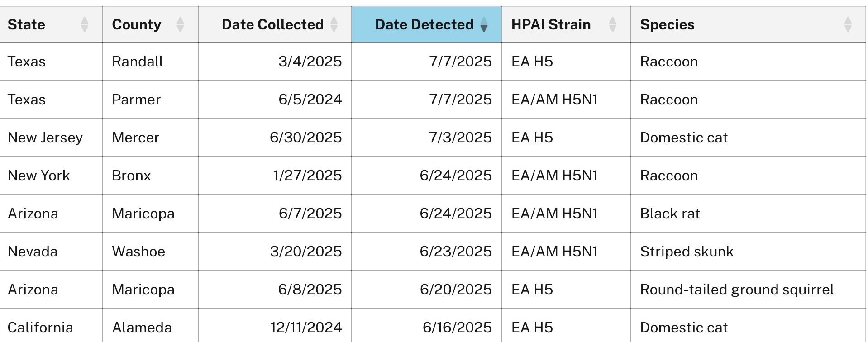This screenshot has height=342, width=868.
Task: Toggle Date Detected sort direction arrow
Action: (484, 24)
